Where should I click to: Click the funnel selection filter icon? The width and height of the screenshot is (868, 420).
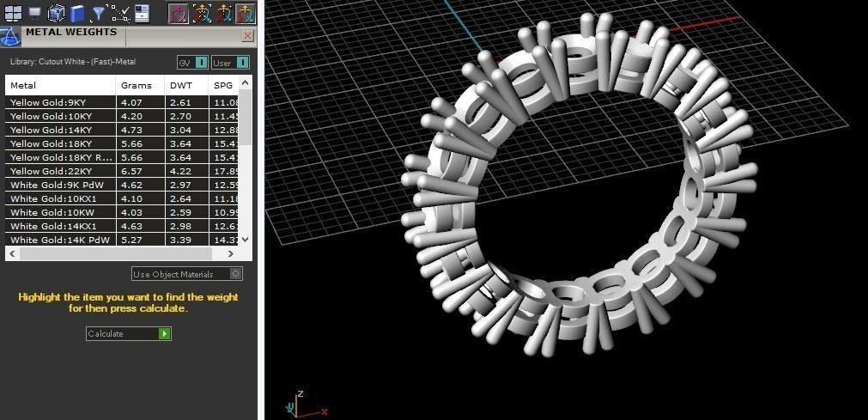pos(98,13)
